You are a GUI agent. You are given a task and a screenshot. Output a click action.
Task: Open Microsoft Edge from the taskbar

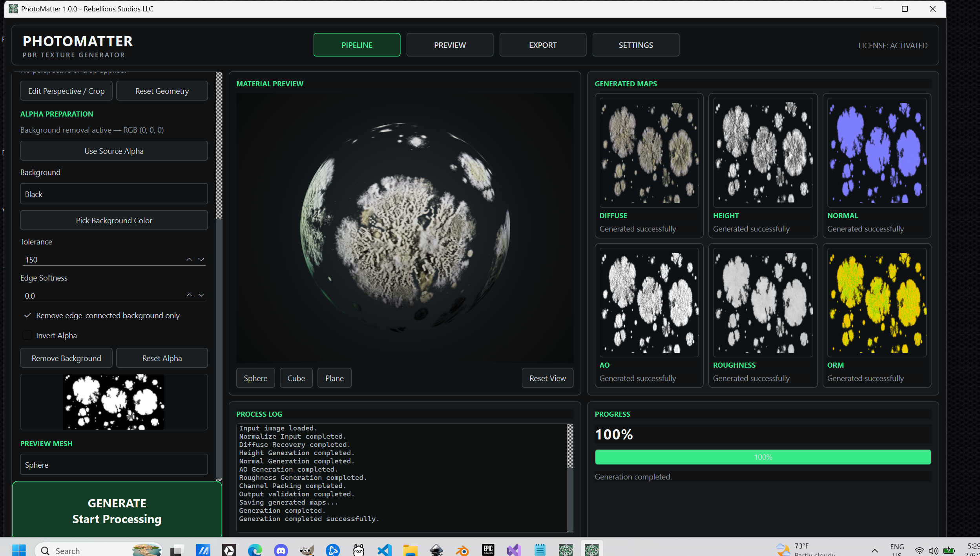tap(255, 550)
